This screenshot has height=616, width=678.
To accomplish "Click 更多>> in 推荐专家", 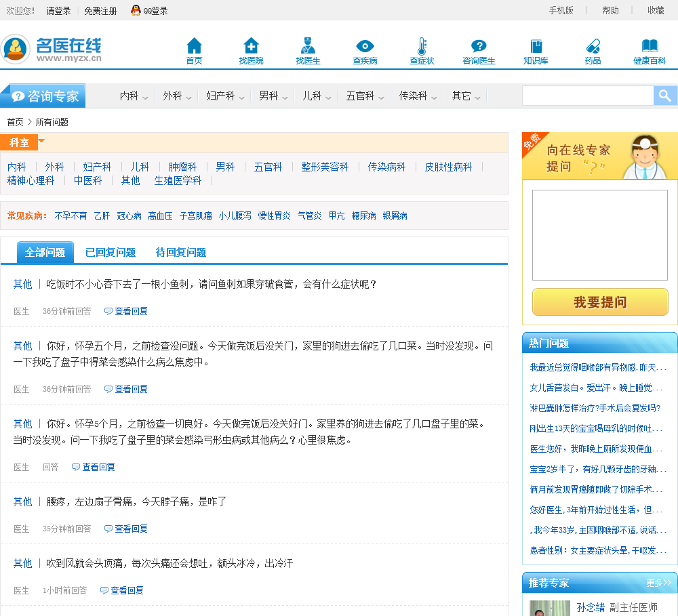I will tap(658, 583).
